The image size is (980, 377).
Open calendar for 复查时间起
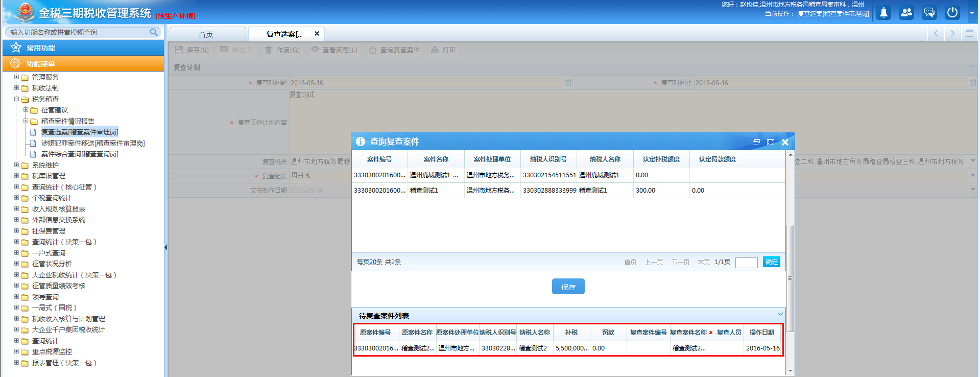pyautogui.click(x=567, y=83)
